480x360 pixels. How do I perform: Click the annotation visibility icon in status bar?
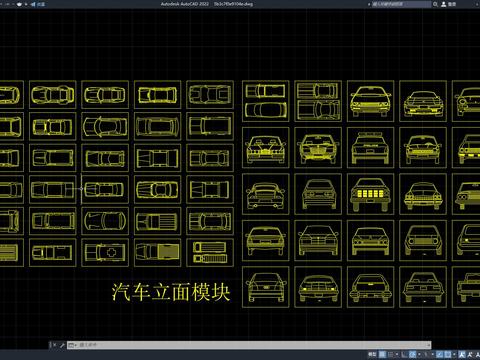tap(462, 354)
